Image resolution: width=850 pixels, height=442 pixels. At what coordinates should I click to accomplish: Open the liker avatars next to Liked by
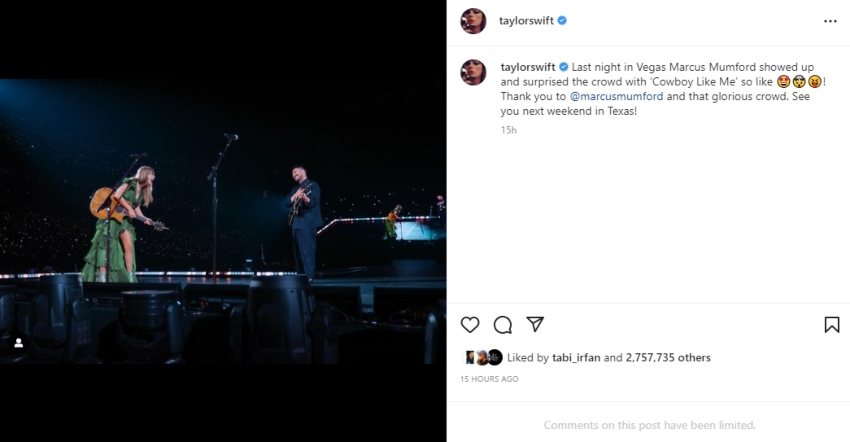pos(481,357)
